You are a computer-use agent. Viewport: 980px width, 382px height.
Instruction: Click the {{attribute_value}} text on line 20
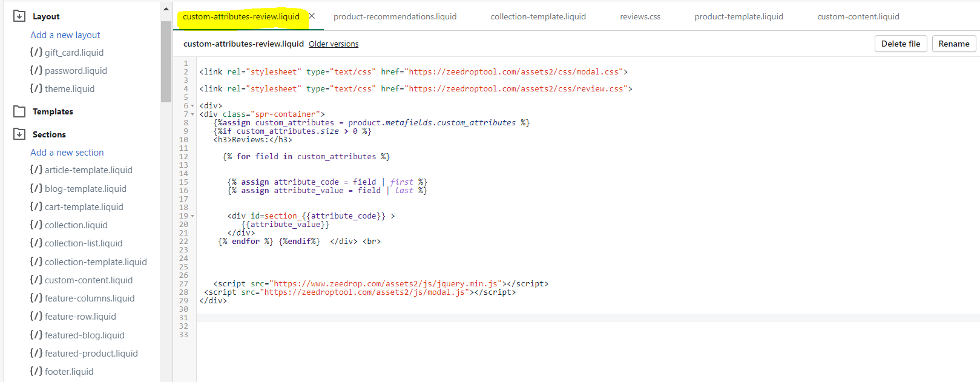(x=286, y=225)
